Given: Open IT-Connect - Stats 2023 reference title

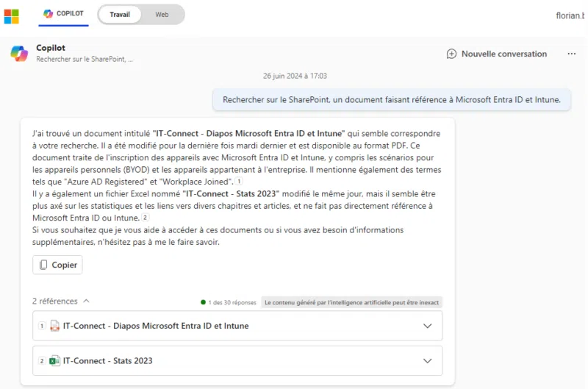Looking at the screenshot, I should coord(107,361).
